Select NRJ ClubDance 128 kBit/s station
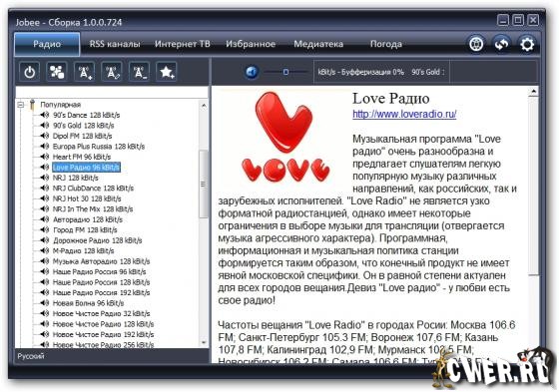Image resolution: width=559 pixels, height=392 pixels. (x=93, y=189)
